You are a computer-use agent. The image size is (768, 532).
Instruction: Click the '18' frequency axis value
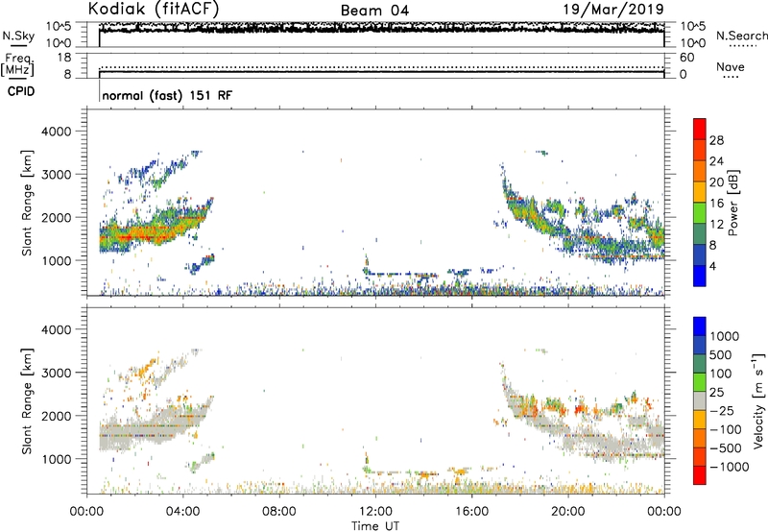click(64, 58)
